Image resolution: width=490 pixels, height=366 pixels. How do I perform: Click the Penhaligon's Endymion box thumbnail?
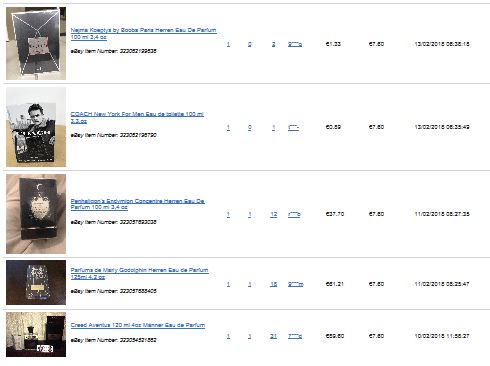tap(36, 214)
